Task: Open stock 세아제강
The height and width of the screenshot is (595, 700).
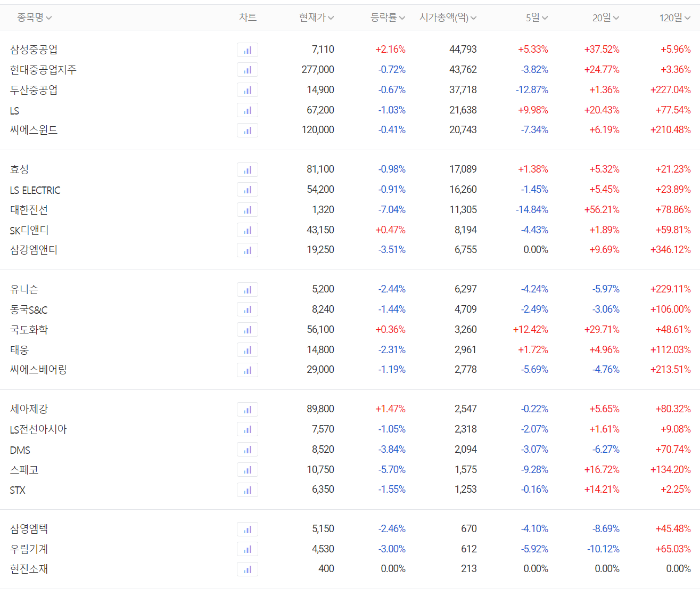Action: tap(29, 409)
